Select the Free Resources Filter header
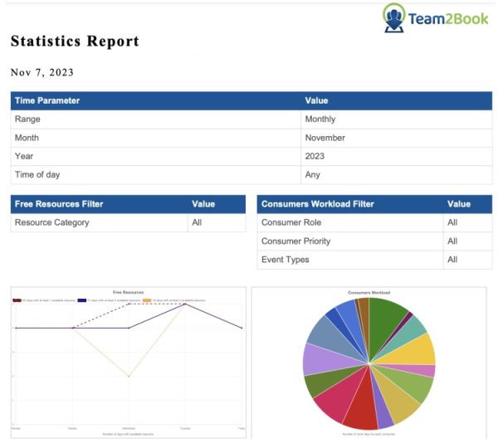 click(x=59, y=204)
